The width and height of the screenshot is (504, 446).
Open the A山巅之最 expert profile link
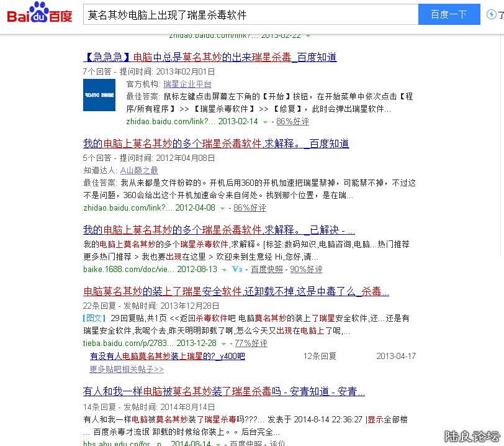[x=139, y=170]
